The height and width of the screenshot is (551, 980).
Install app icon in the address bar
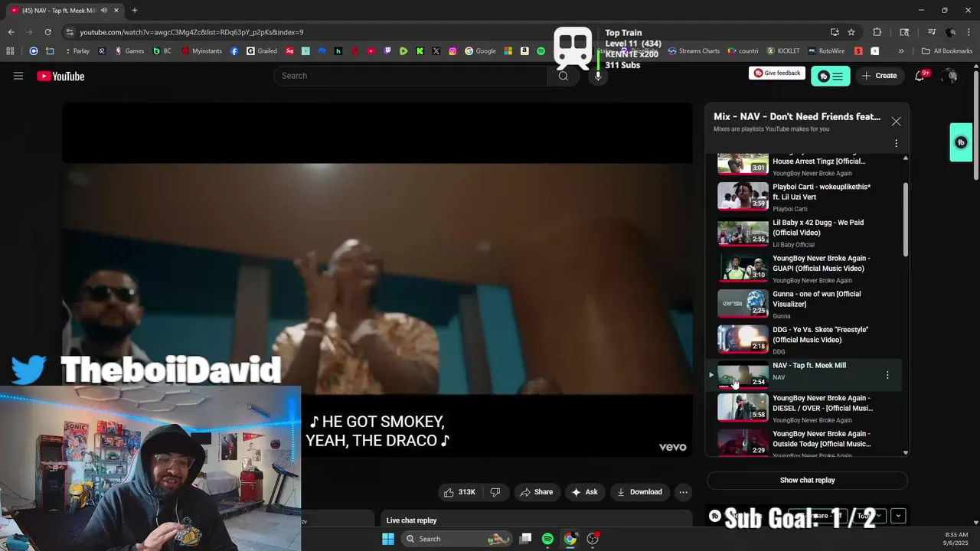click(x=835, y=32)
